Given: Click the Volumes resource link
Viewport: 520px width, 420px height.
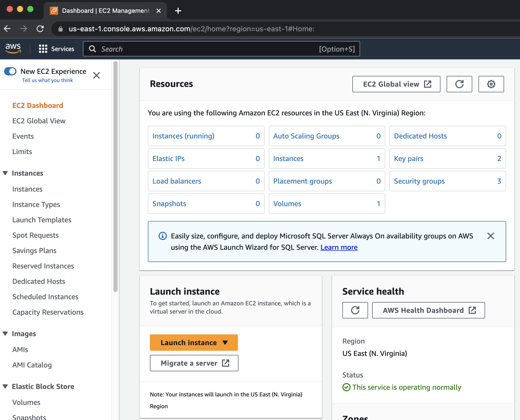Looking at the screenshot, I should 287,204.
